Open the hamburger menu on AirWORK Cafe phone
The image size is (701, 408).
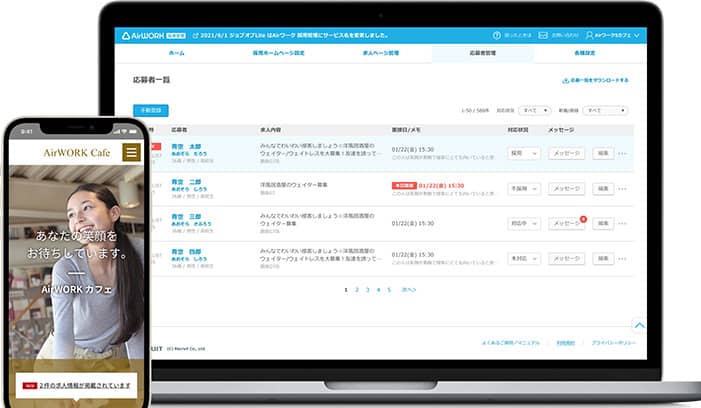pos(131,152)
